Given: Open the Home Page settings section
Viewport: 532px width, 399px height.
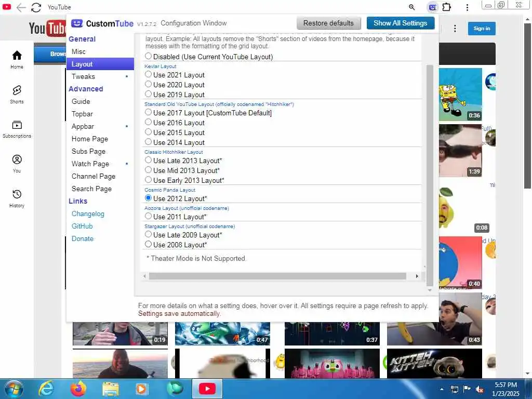Looking at the screenshot, I should tap(100, 139).
